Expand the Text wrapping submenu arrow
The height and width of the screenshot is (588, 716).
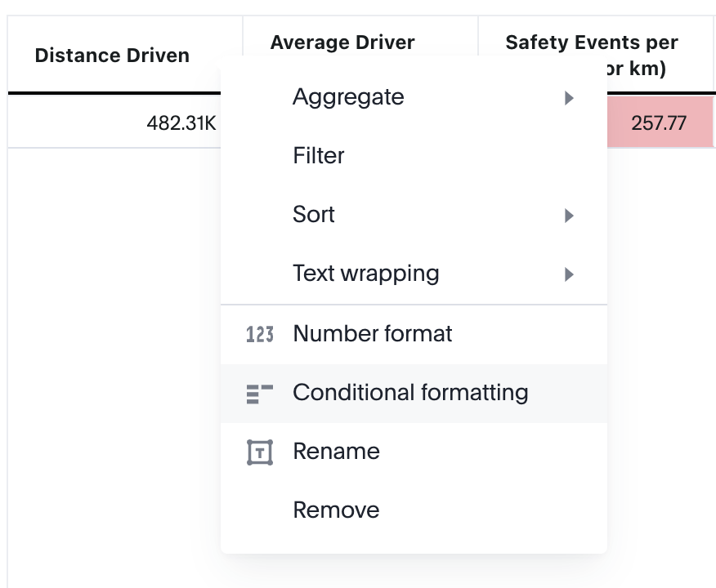click(569, 274)
